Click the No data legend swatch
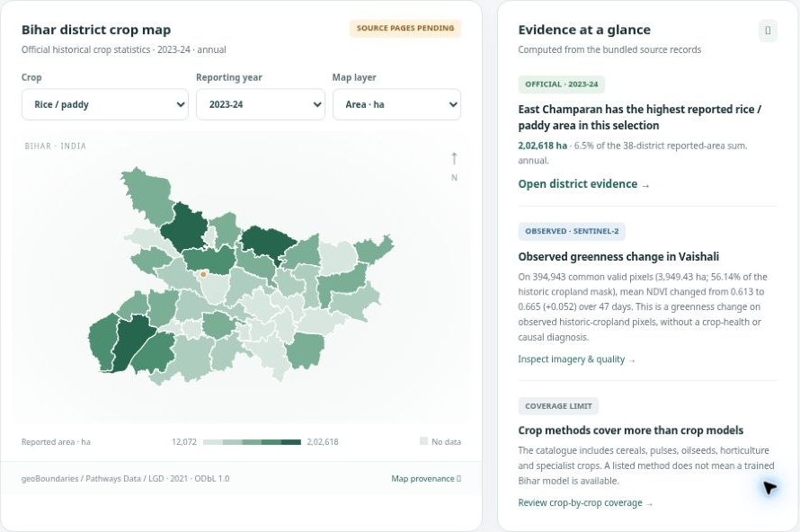 click(423, 441)
